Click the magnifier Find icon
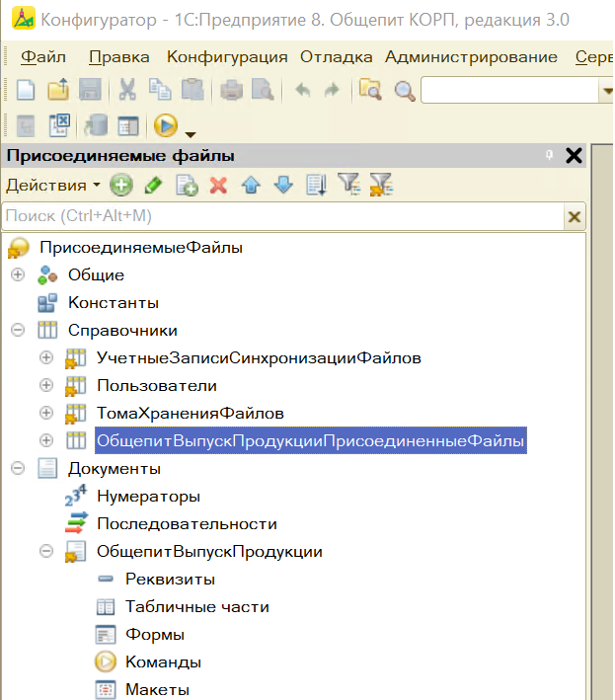 click(405, 91)
